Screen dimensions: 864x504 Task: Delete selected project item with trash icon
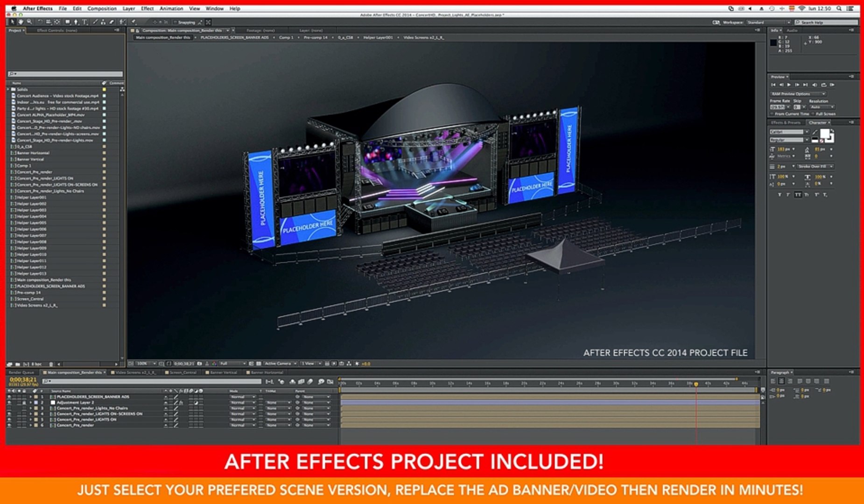click(51, 364)
